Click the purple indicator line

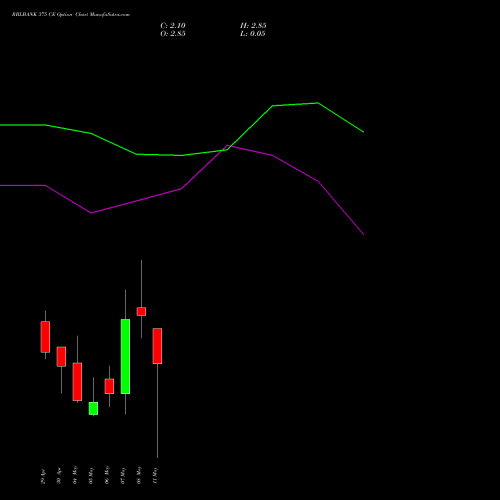click(182, 189)
